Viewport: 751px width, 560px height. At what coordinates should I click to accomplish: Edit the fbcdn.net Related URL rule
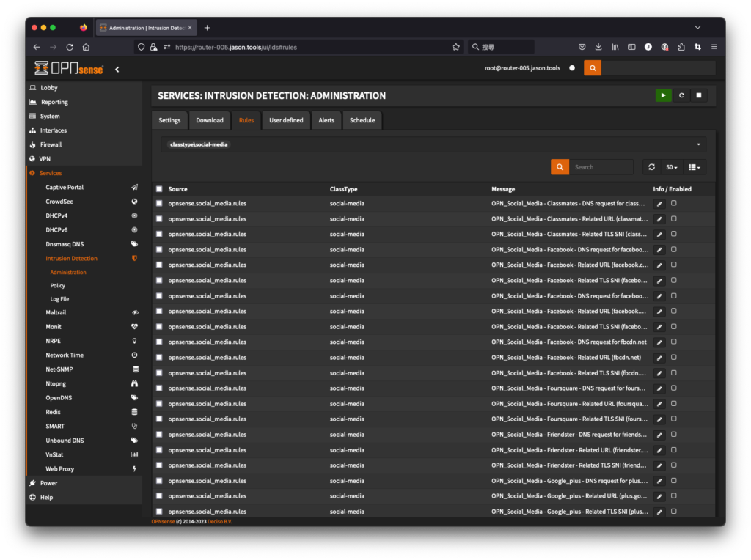[x=659, y=358]
